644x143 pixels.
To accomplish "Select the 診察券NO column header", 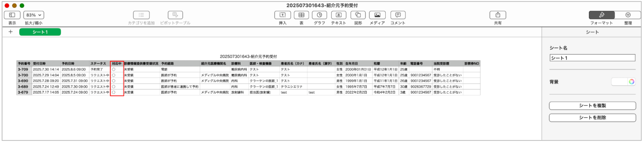I will pyautogui.click(x=472, y=64).
